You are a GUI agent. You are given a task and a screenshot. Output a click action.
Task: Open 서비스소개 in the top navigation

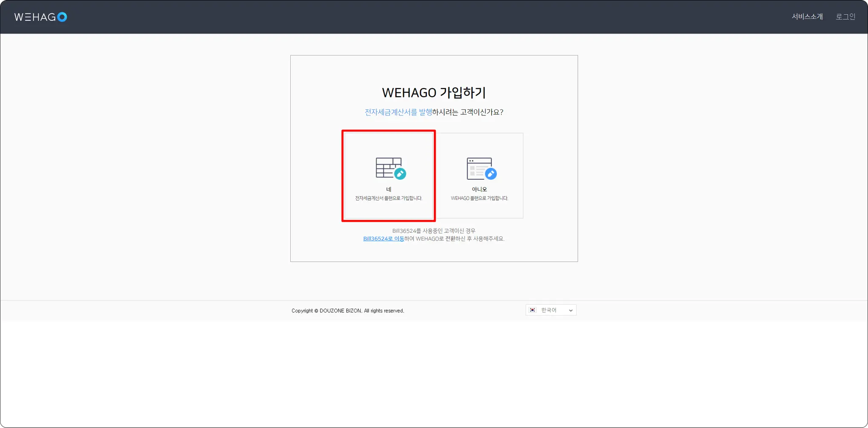click(807, 17)
